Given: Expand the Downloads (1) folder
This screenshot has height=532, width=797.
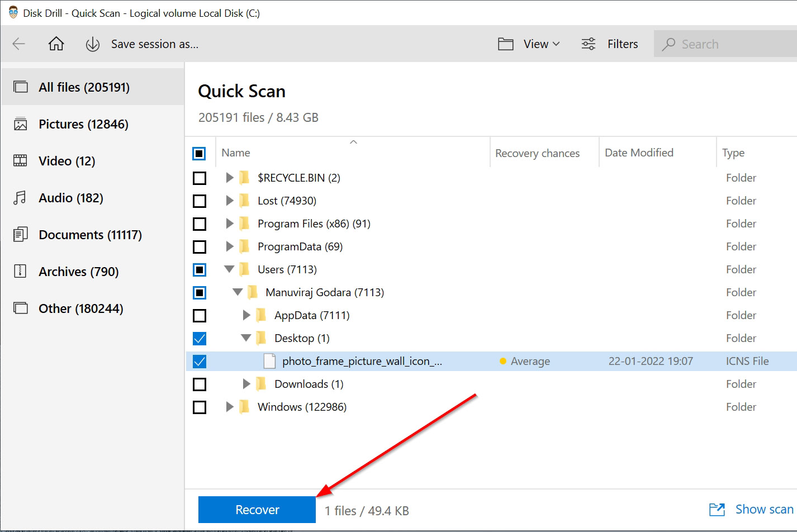Looking at the screenshot, I should pyautogui.click(x=246, y=384).
